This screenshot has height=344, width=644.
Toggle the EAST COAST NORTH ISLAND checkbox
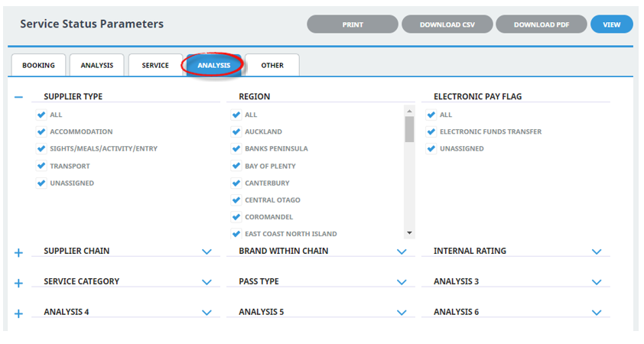[236, 234]
